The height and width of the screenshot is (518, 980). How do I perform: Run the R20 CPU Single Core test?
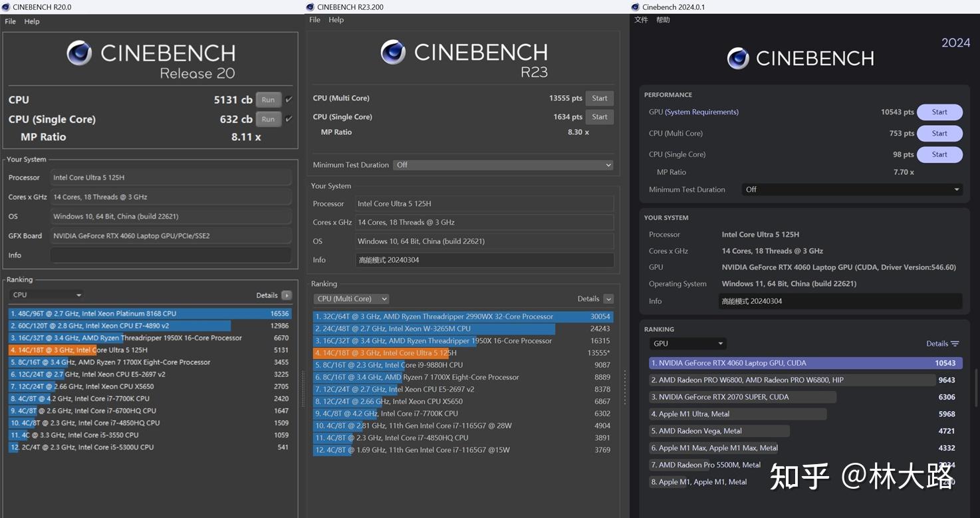268,119
